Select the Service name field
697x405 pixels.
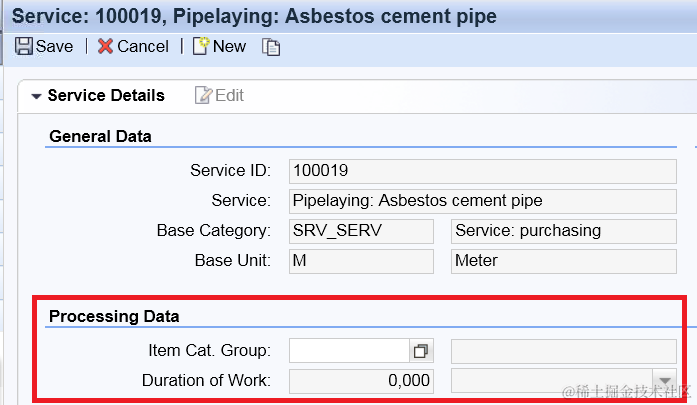[482, 201]
